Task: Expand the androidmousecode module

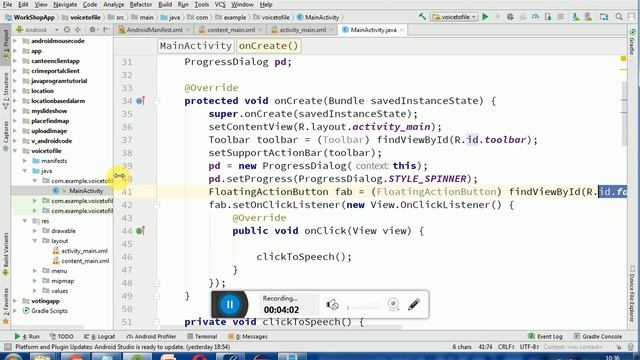Action: [x=15, y=41]
